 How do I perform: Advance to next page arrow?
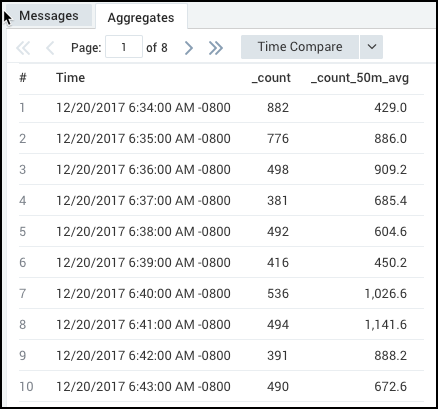point(189,48)
